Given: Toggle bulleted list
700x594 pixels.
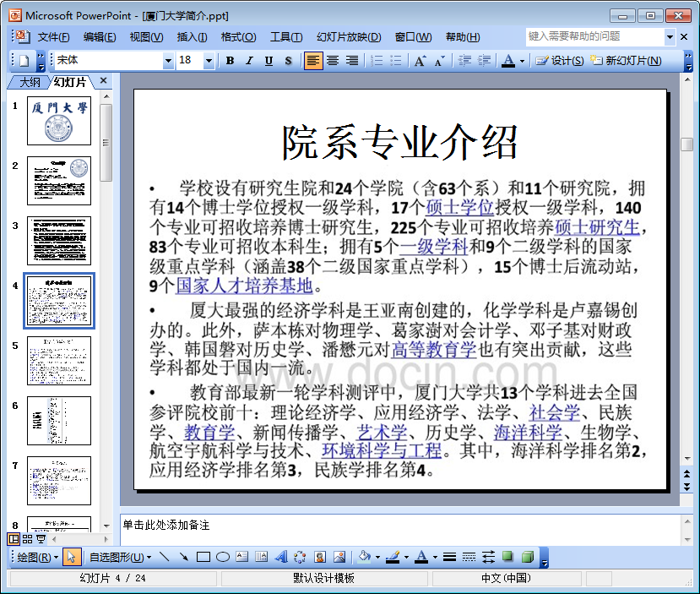Looking at the screenshot, I should tap(396, 61).
